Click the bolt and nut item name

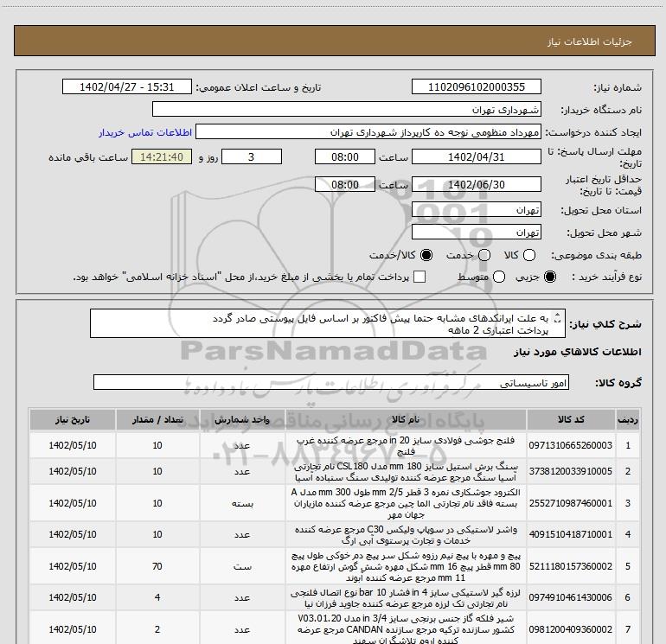pyautogui.click(x=406, y=567)
